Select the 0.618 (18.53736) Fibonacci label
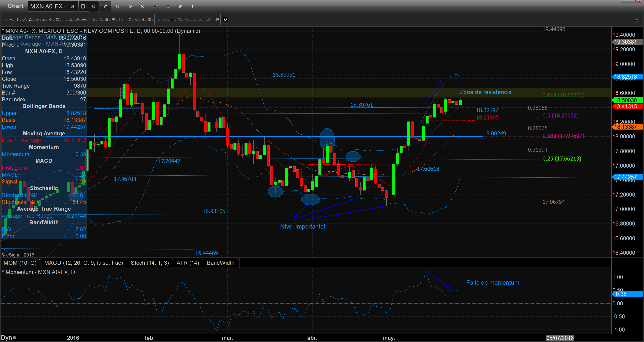This screenshot has height=342, width=644. (563, 95)
